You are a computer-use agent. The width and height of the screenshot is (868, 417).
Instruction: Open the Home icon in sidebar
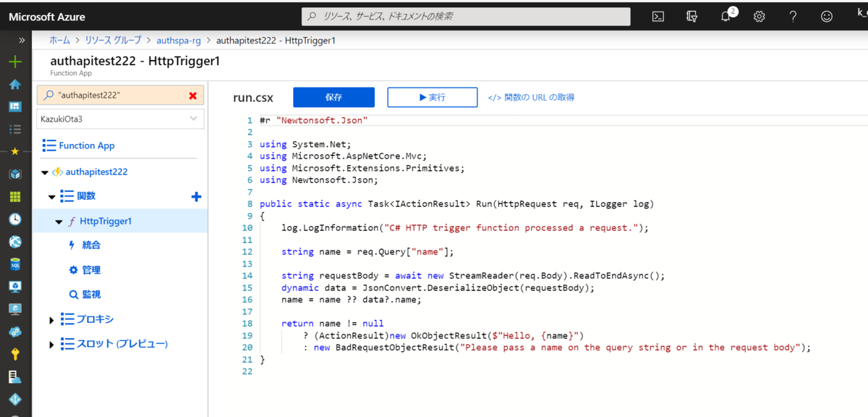(14, 84)
